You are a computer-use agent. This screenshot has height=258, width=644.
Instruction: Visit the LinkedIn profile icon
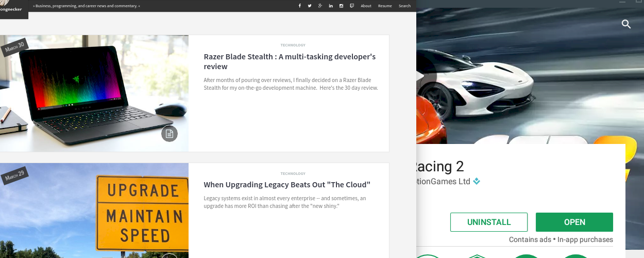pos(330,6)
